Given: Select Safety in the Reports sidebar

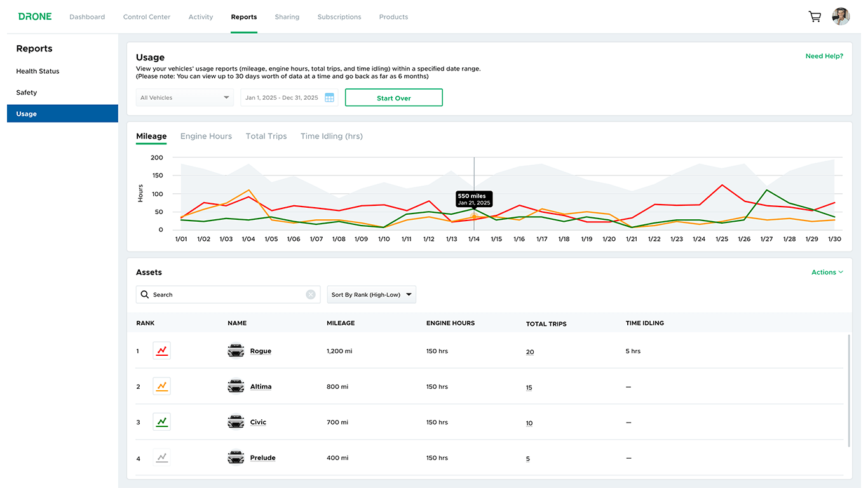Looking at the screenshot, I should click(x=26, y=92).
